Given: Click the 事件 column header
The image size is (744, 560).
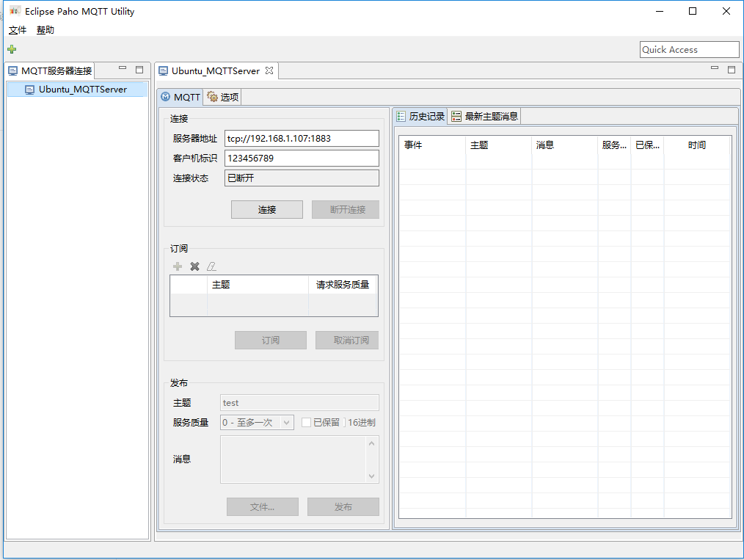Looking at the screenshot, I should pyautogui.click(x=432, y=145).
